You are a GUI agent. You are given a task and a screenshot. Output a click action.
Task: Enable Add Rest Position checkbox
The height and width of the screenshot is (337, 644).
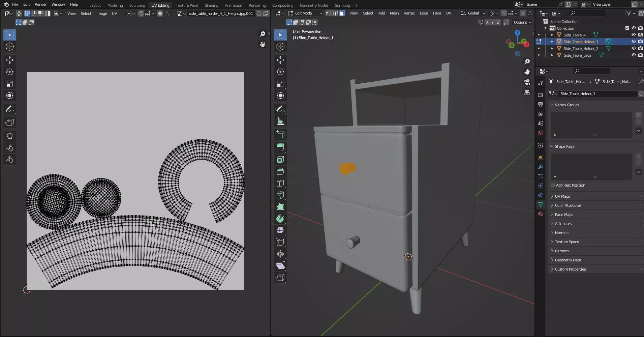(553, 185)
